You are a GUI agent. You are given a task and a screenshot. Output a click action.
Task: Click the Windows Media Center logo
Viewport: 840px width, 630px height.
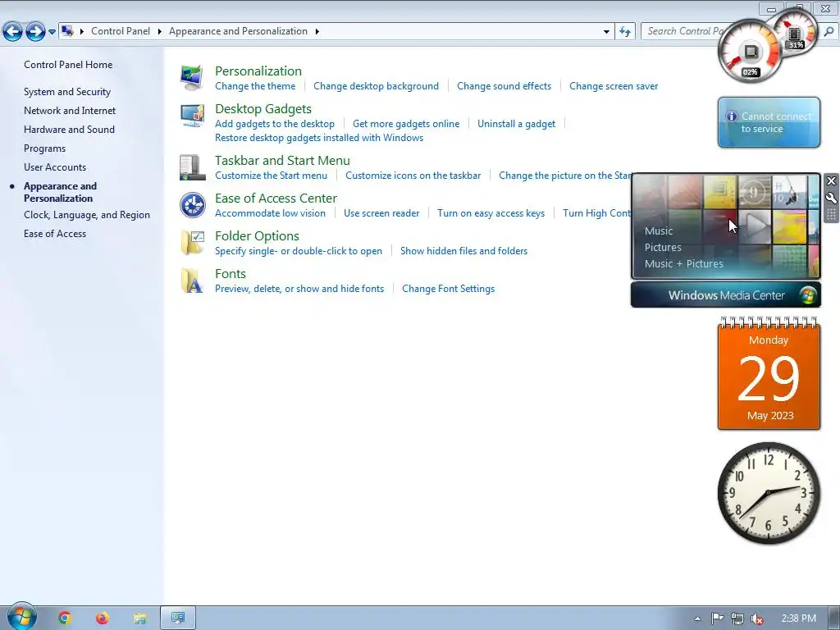[808, 295]
